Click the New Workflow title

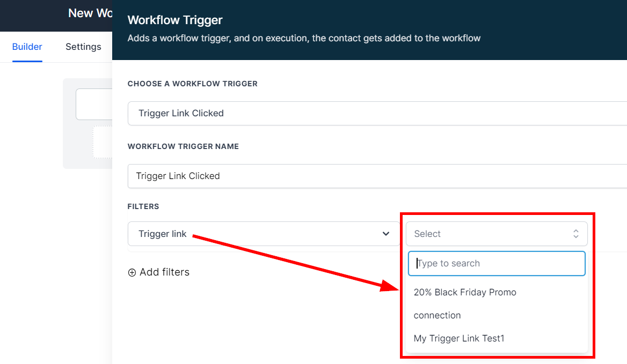(x=90, y=13)
